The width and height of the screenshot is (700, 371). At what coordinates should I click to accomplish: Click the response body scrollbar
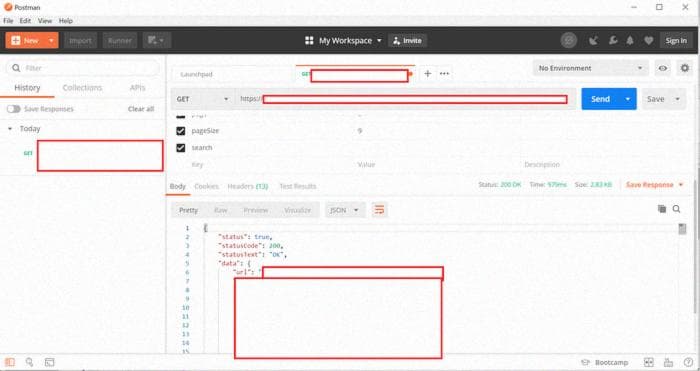click(682, 229)
